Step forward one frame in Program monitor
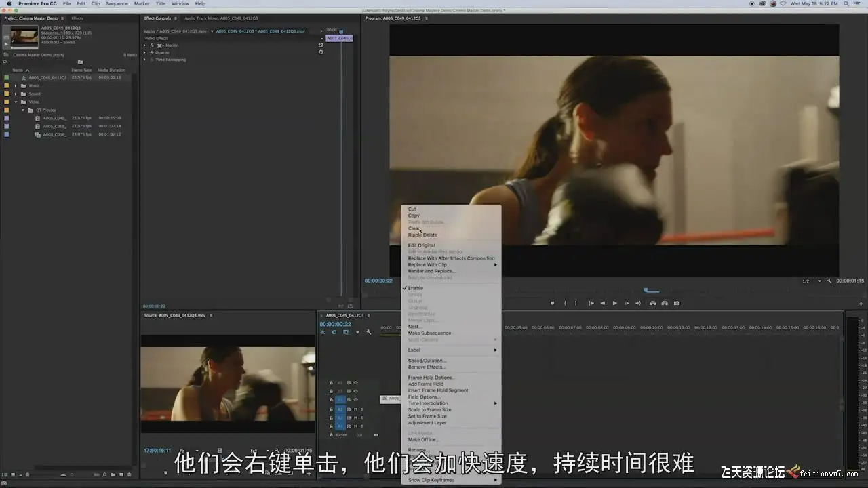The height and width of the screenshot is (488, 868). click(x=627, y=303)
